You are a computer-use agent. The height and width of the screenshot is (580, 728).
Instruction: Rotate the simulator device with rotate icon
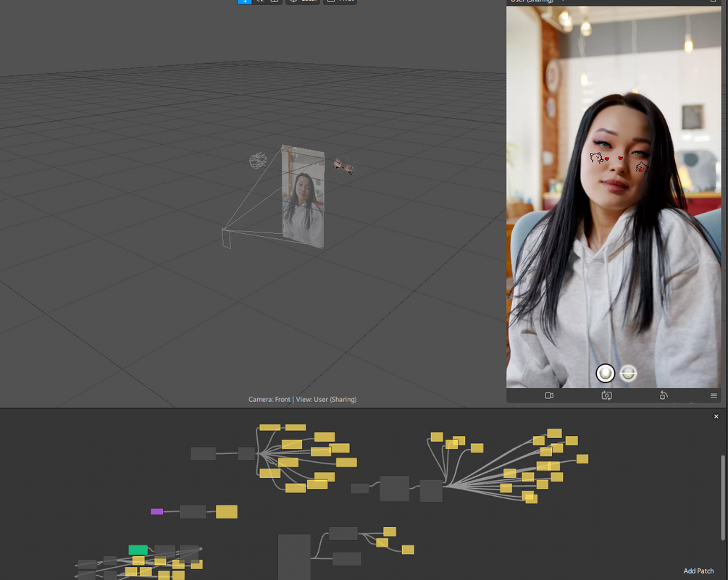(x=664, y=396)
